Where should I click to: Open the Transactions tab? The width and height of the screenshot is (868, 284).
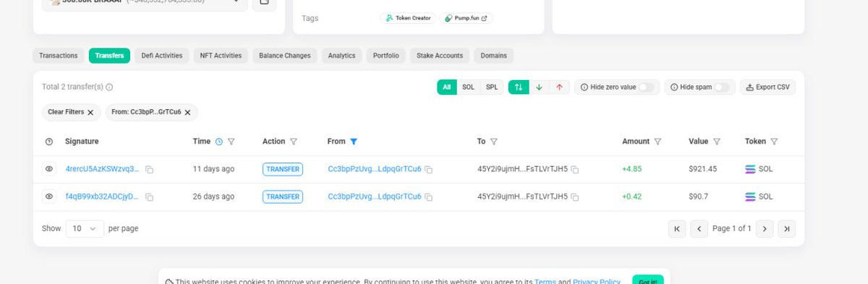coord(58,56)
